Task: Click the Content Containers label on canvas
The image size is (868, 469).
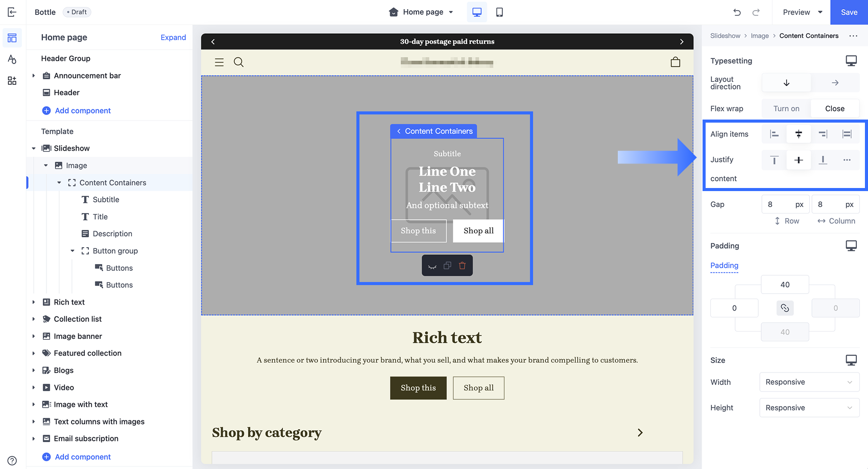Action: click(434, 131)
